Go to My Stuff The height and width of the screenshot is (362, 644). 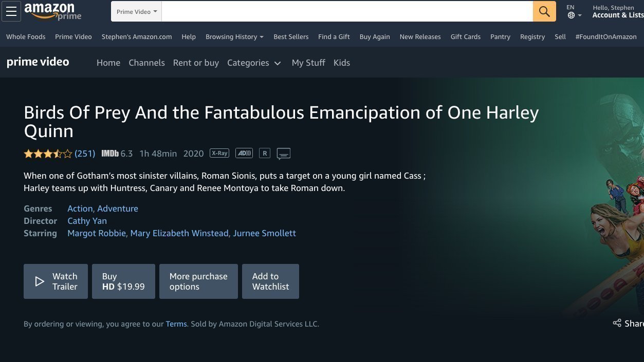[308, 62]
